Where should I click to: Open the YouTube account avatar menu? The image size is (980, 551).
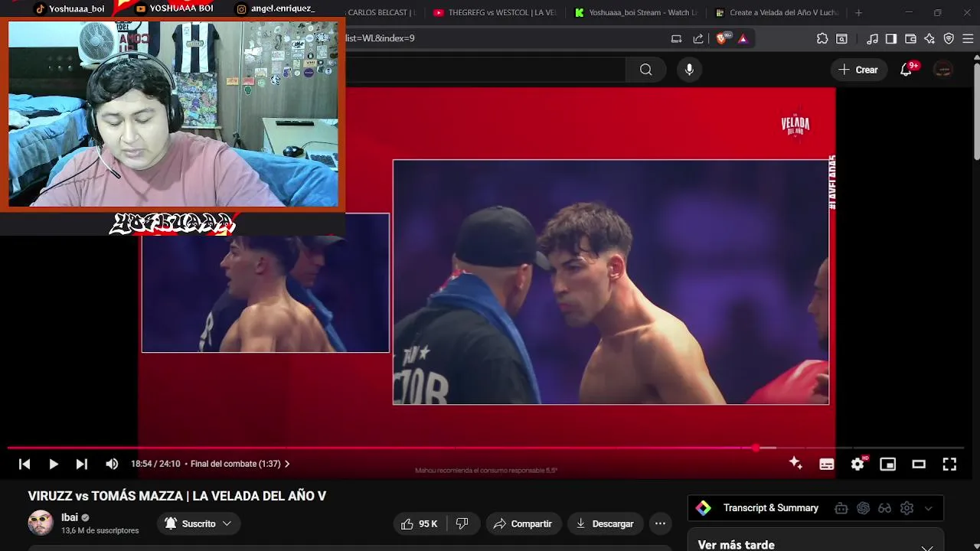pos(943,70)
